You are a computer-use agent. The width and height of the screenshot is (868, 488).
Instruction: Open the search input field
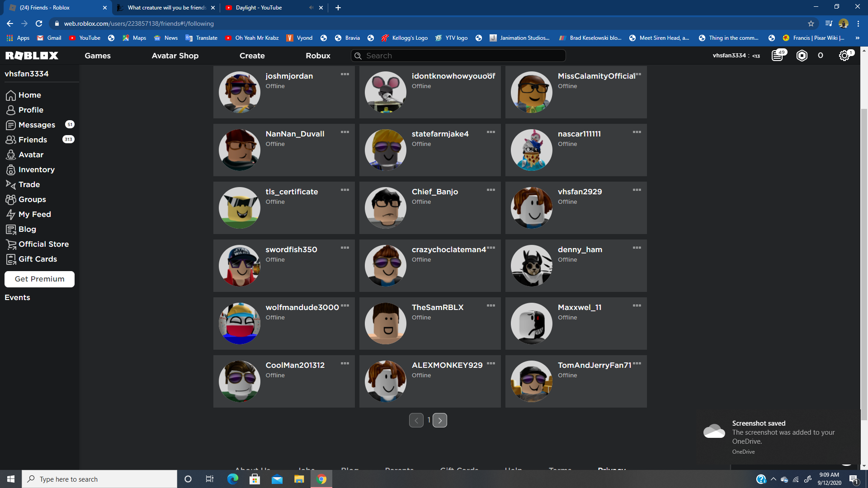pyautogui.click(x=458, y=56)
